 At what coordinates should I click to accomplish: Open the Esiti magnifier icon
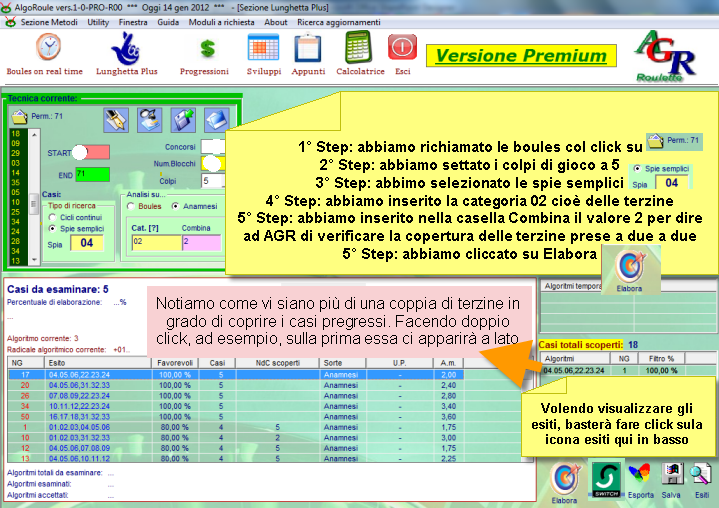coord(701,474)
